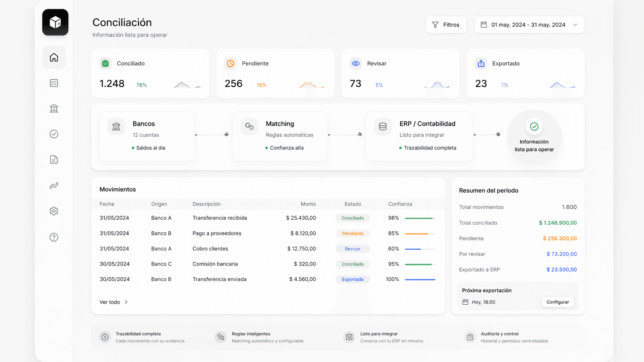Screen dimensions: 644x362
Task: Open the Home sidebar icon
Action: (x=54, y=57)
